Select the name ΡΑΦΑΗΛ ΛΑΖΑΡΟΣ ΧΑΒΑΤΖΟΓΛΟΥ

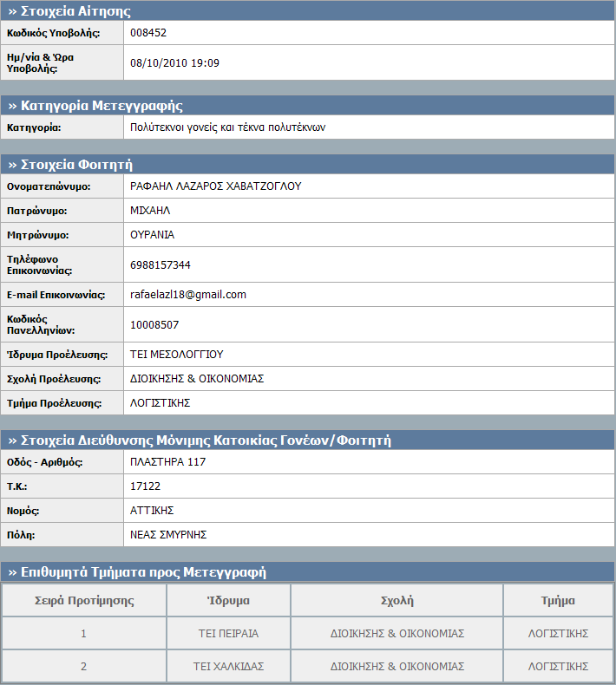[215, 186]
